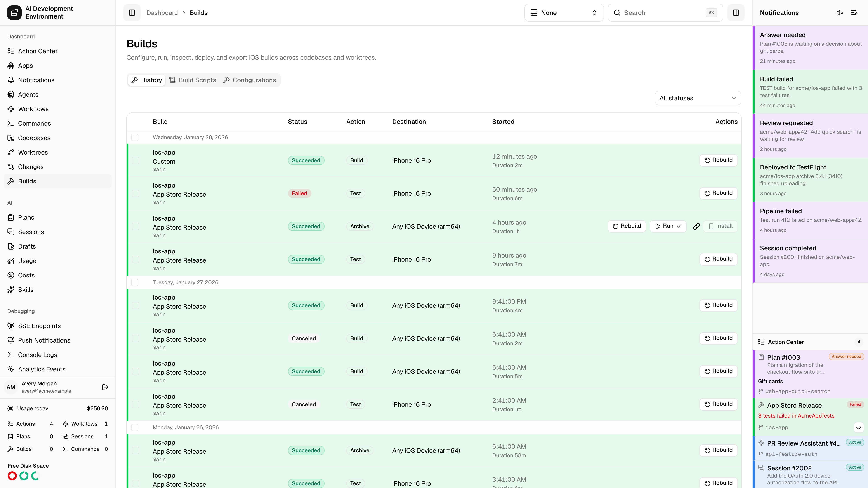Screen dimensions: 868x488
Task: Click Install for the Archive build
Action: (x=720, y=226)
